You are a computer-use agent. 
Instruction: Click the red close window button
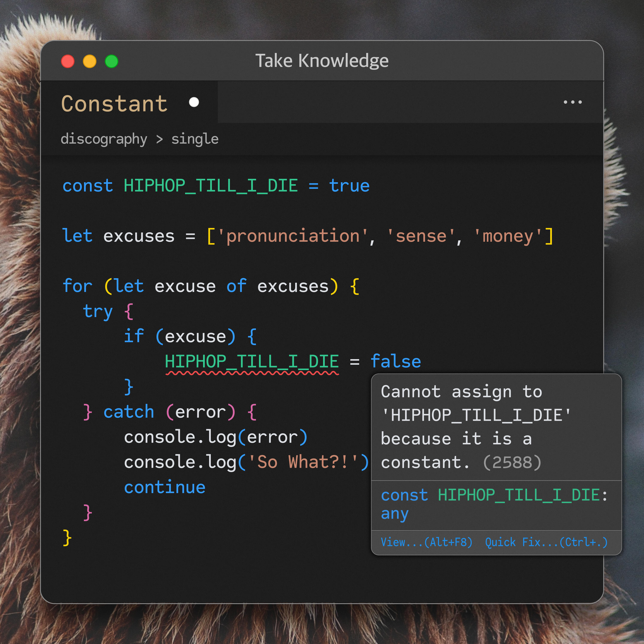(x=68, y=61)
